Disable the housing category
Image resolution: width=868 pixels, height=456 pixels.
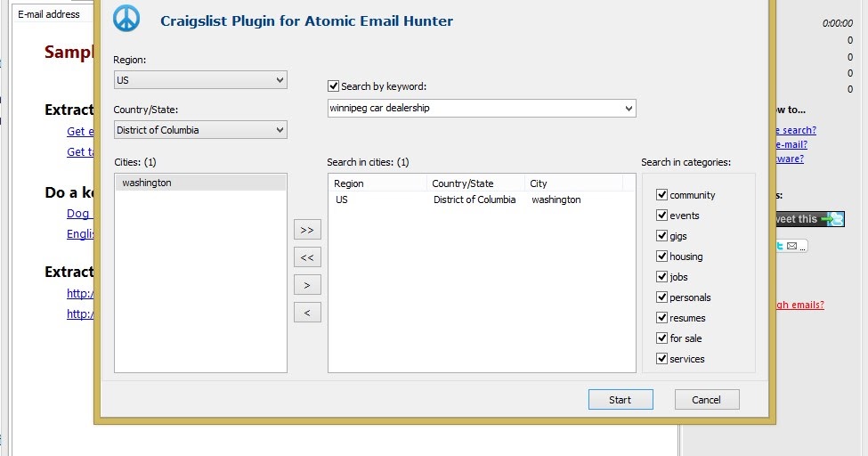pos(661,256)
